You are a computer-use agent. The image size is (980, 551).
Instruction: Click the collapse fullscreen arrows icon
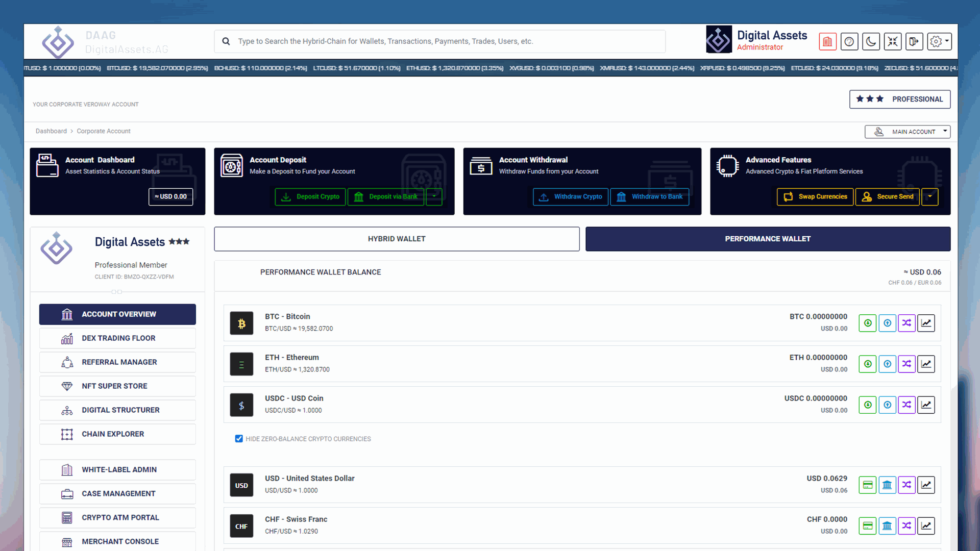pyautogui.click(x=893, y=41)
